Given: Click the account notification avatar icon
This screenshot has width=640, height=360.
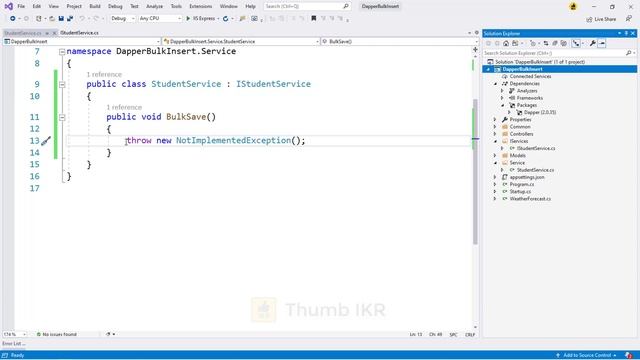Looking at the screenshot, I should (x=573, y=7).
